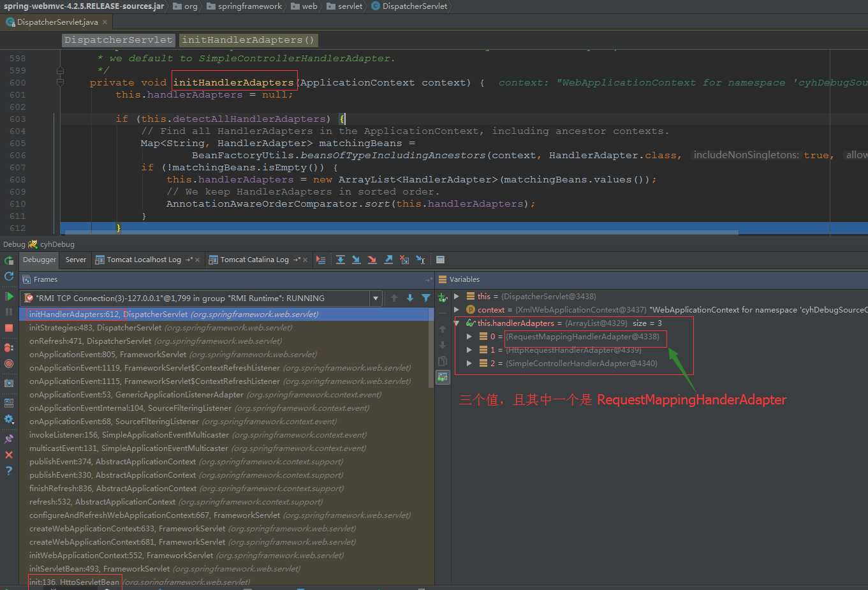Click the Restore Layout icon

pyautogui.click(x=9, y=403)
